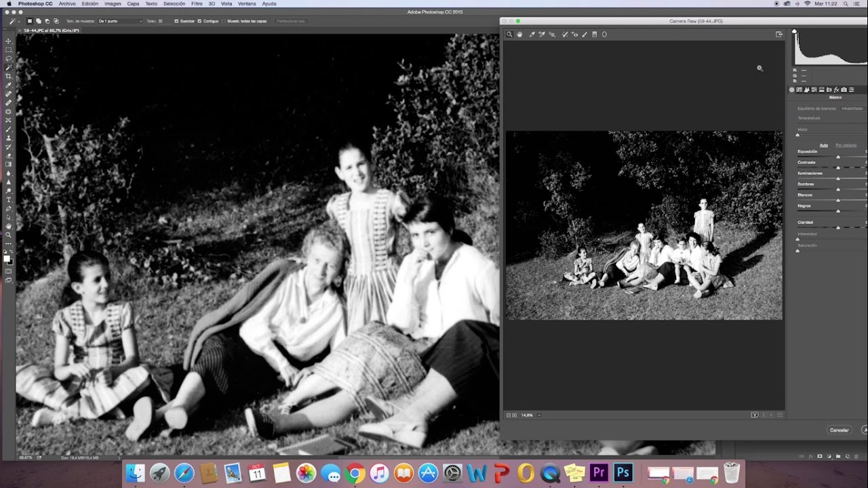
Task: Open Tam. de muestra dropdown
Action: tap(121, 21)
